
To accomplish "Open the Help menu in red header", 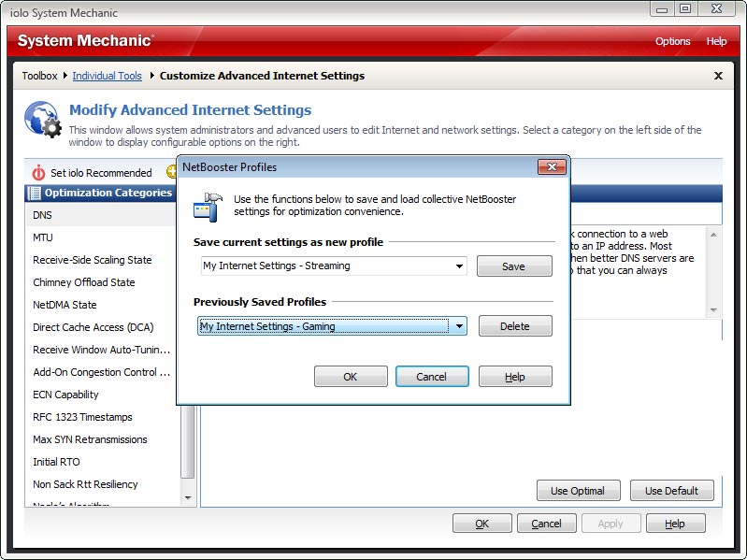I will (x=716, y=41).
